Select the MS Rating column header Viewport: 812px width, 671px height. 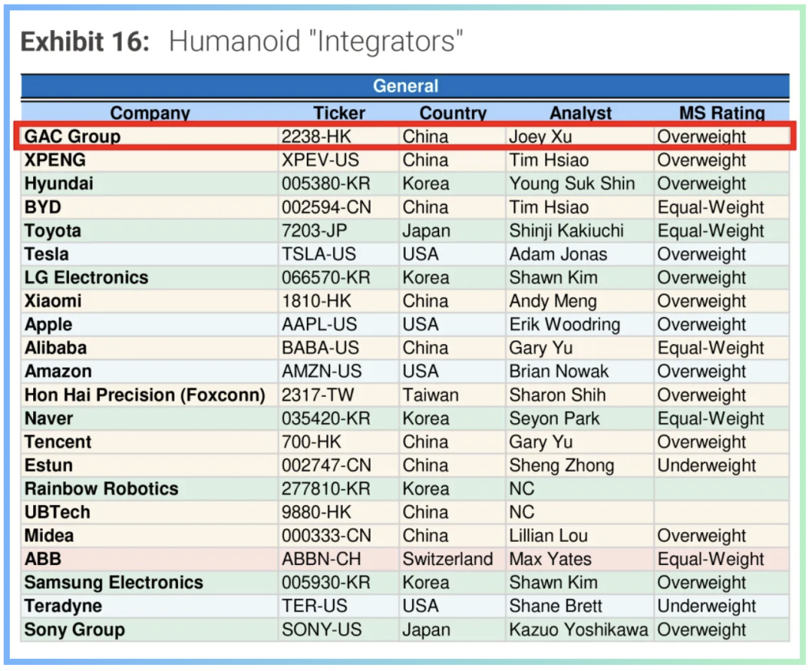722,113
